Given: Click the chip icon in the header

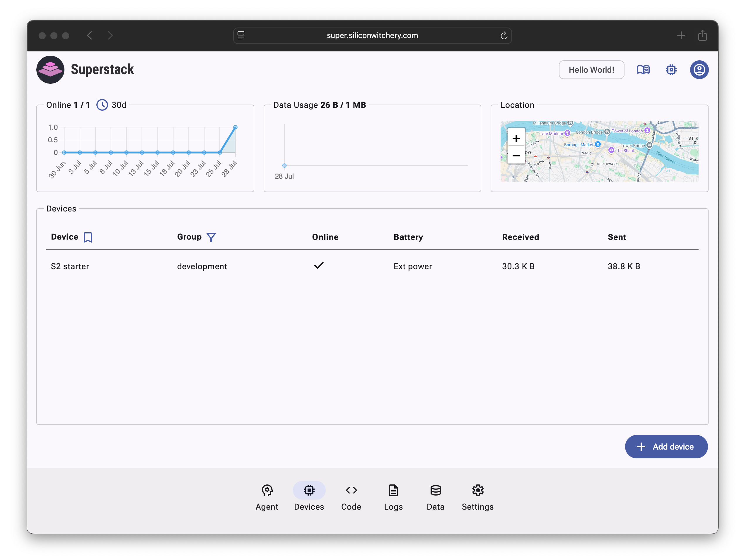Looking at the screenshot, I should [671, 70].
